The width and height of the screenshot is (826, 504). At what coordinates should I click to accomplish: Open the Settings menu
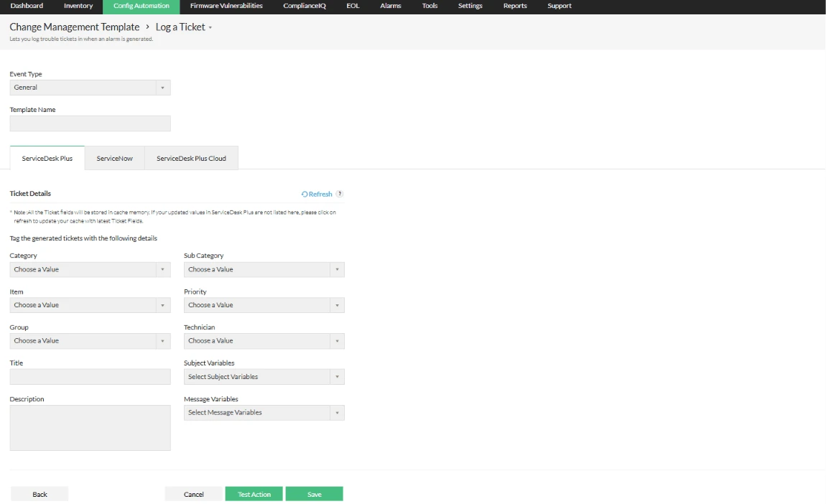[x=470, y=6]
